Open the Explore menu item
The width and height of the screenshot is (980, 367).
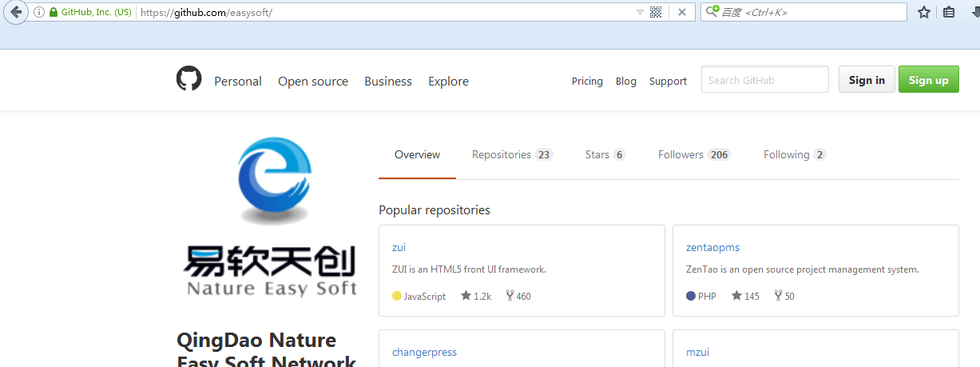click(448, 81)
